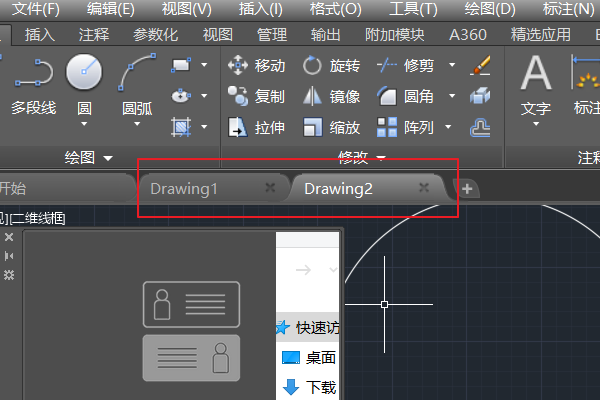Image resolution: width=600 pixels, height=400 pixels.
Task: Click the Explode boxes icon
Action: pos(480,96)
